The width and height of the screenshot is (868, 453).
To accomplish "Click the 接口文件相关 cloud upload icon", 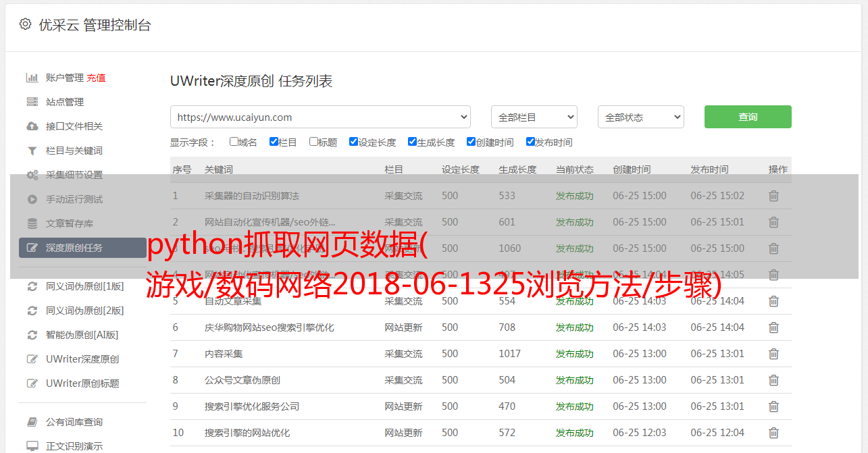I will point(32,126).
